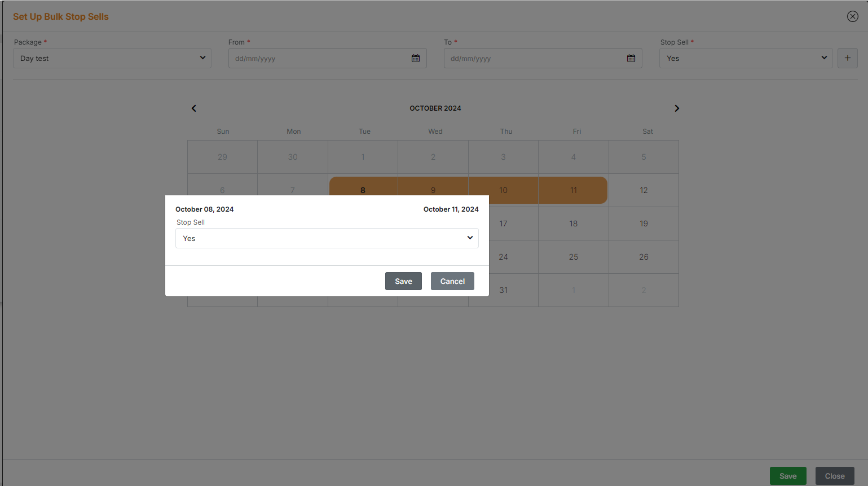This screenshot has width=868, height=486.
Task: Expand the popup Stop Sell Yes dropdown
Action: (327, 238)
